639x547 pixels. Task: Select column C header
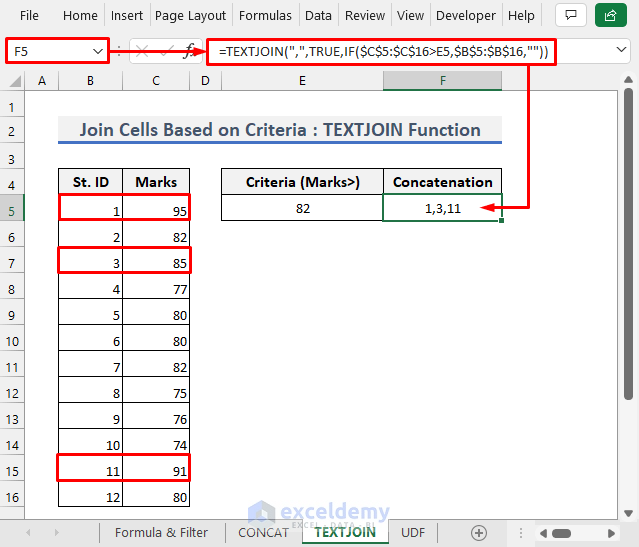[x=156, y=81]
